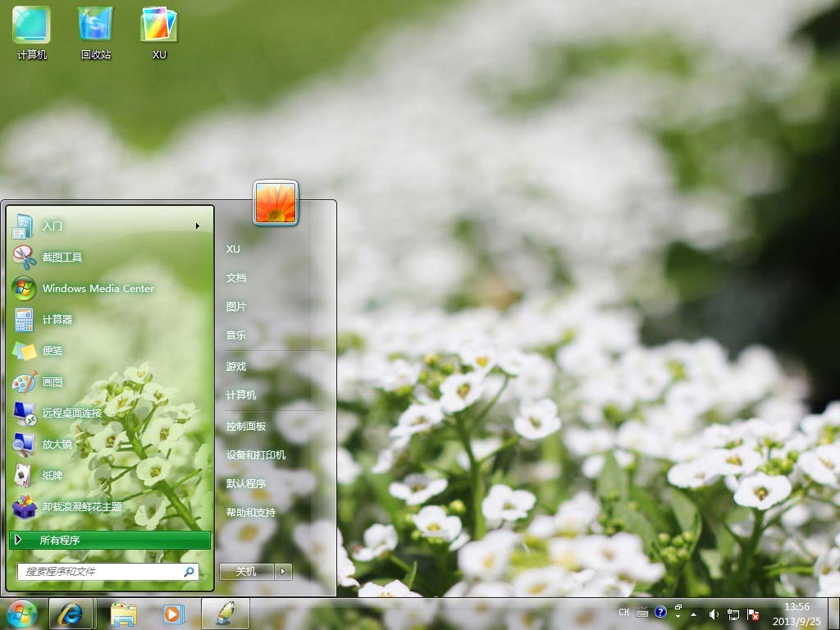
Task: Open the 截图工具 snipping tool
Action: click(62, 257)
